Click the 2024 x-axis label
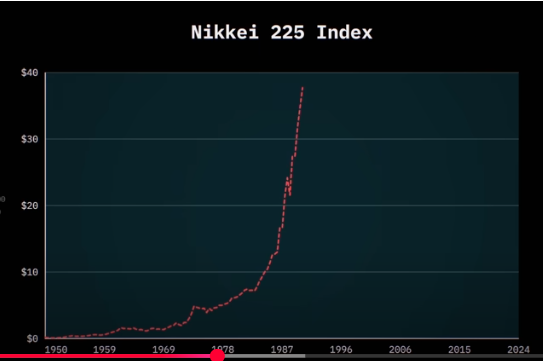Image resolution: width=543 pixels, height=361 pixels. point(518,349)
